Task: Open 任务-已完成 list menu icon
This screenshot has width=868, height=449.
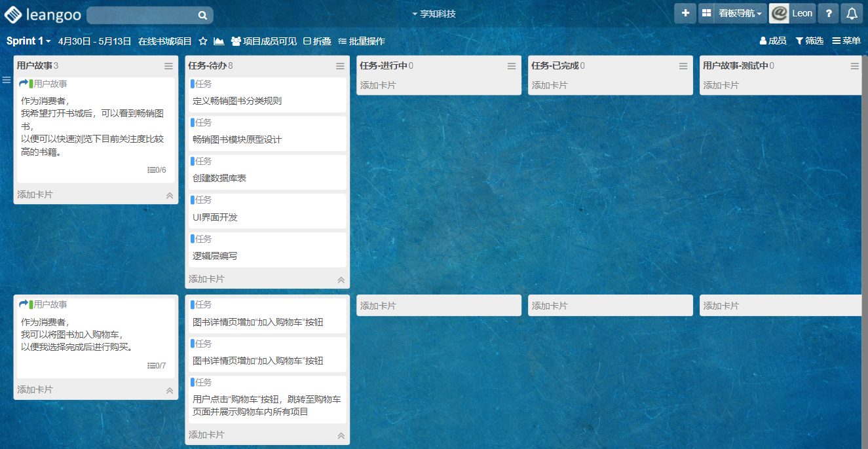Action: pos(683,66)
